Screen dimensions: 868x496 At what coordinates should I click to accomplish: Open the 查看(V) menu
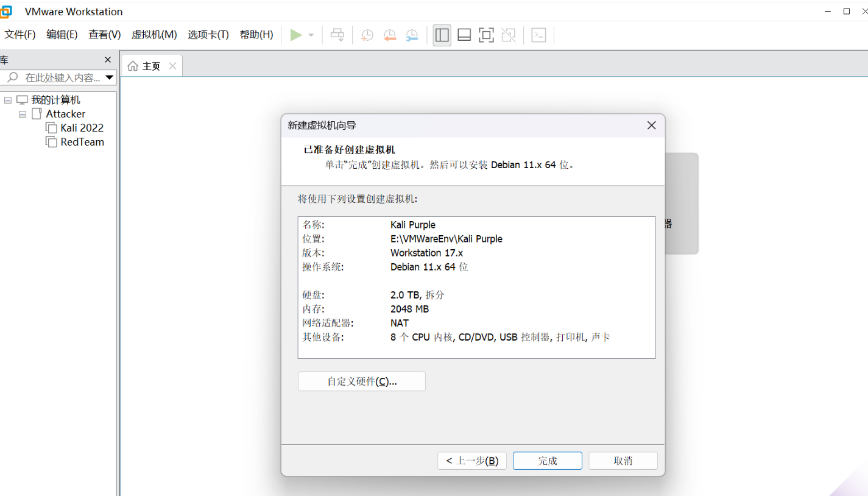click(105, 35)
